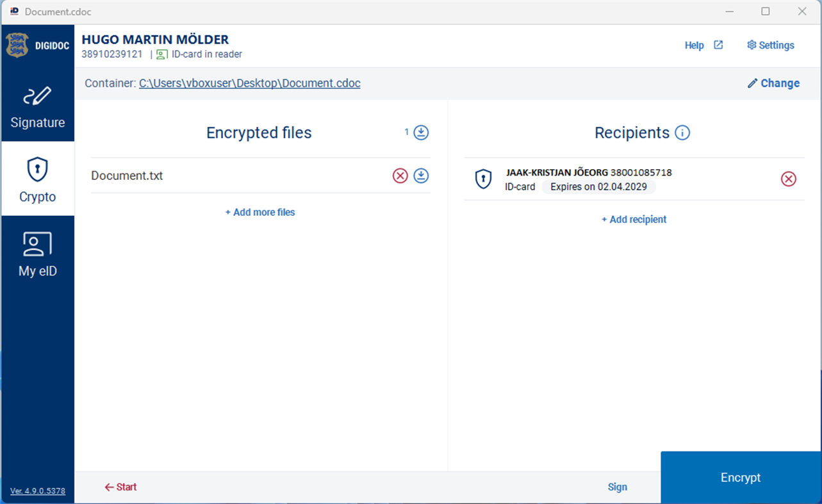Screen dimensions: 822x504
Task: Go back to Start
Action: coord(121,487)
